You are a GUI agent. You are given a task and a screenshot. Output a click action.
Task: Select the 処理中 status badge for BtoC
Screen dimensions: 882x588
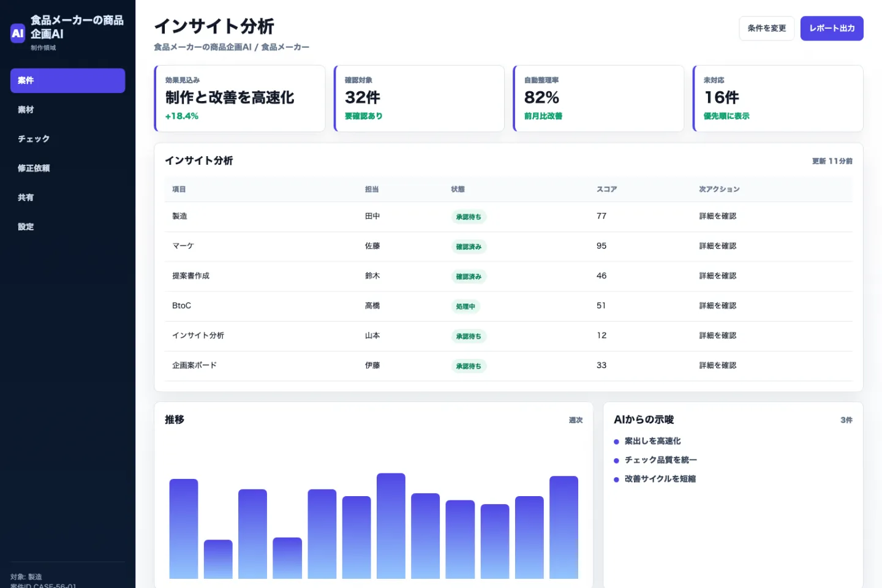pos(466,306)
